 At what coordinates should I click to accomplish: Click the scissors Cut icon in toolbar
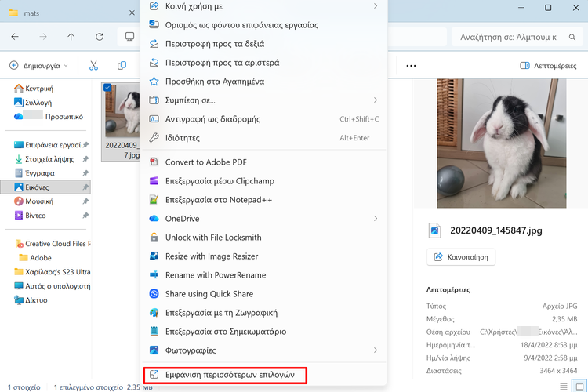pyautogui.click(x=94, y=66)
